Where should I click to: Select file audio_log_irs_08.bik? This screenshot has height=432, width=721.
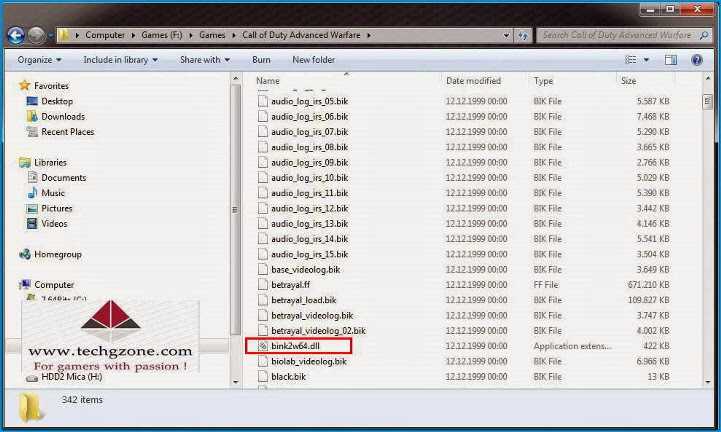click(309, 147)
